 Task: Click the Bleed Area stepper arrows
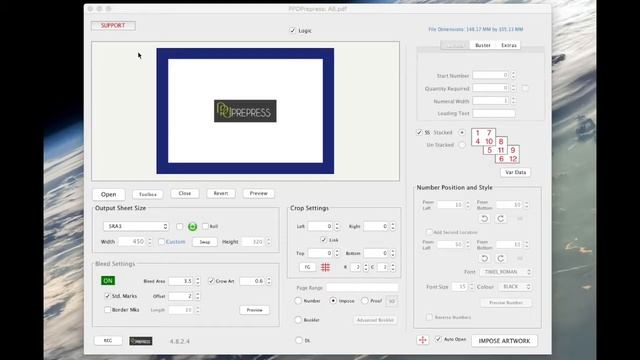coord(198,281)
